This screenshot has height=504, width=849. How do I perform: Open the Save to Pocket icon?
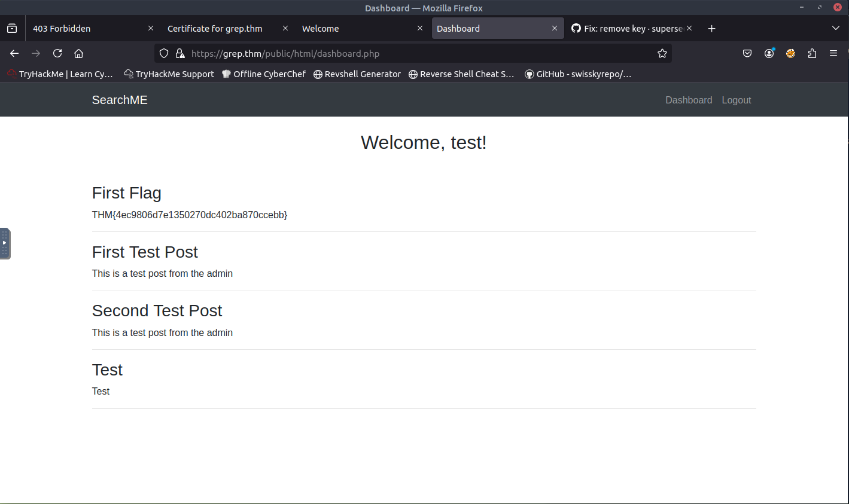(747, 53)
